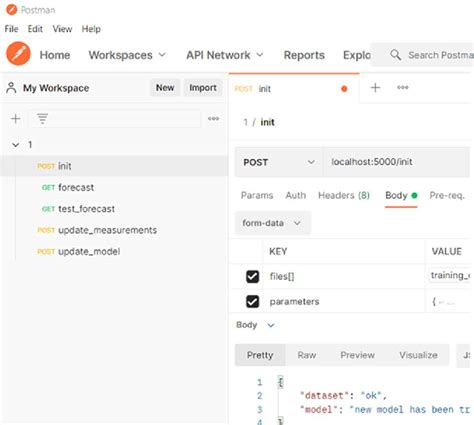474x425 pixels.
Task: Open the response Body dropdown chevron
Action: pyautogui.click(x=271, y=325)
